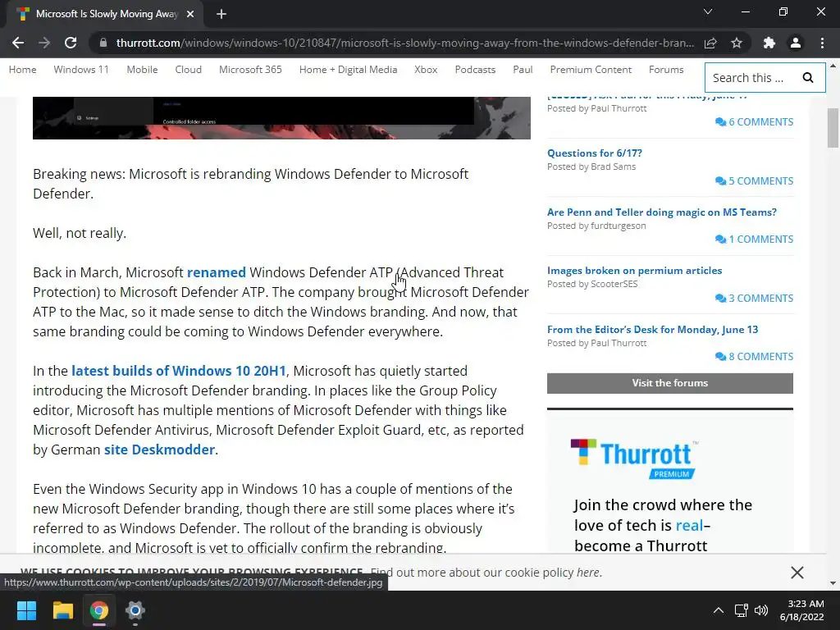Follow the 'renamed' article link
Screen dimensions: 840x630
pos(216,272)
